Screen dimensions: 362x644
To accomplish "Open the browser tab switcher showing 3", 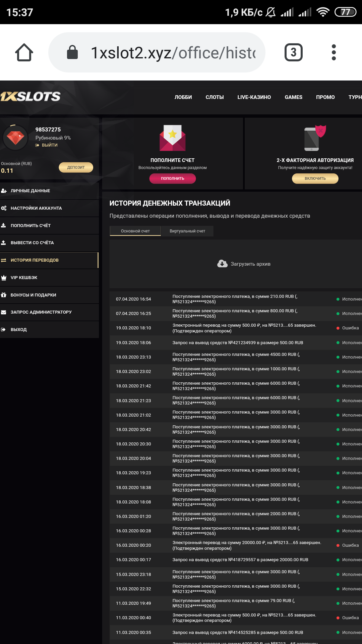I will [293, 52].
